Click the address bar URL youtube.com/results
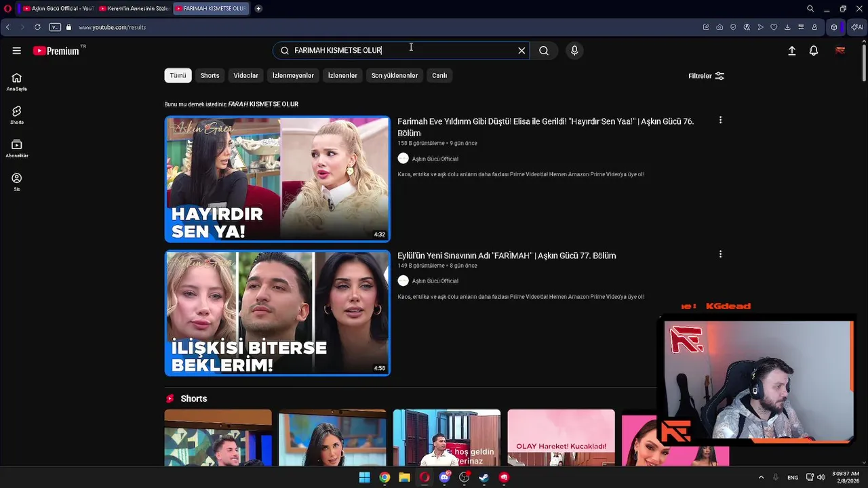The width and height of the screenshot is (868, 488). pos(112,27)
